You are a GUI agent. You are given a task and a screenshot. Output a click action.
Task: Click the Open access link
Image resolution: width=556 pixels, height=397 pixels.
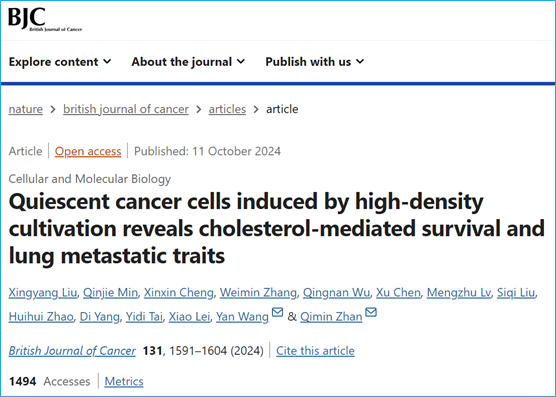click(88, 151)
